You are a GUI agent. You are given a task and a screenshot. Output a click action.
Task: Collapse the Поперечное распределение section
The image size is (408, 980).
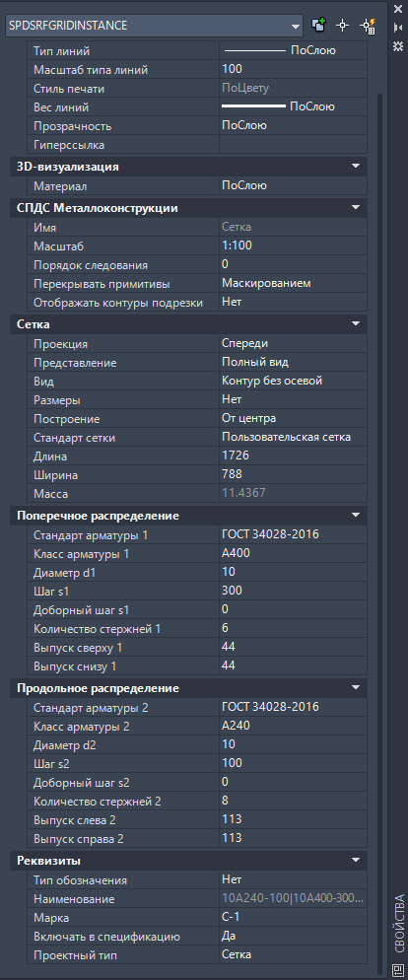point(356,516)
